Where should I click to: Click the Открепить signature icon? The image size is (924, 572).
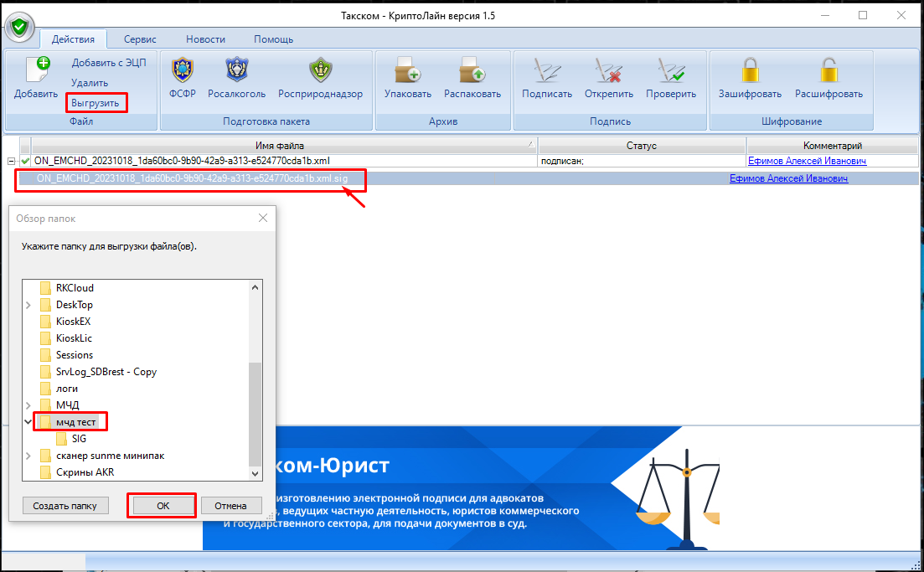pos(609,70)
